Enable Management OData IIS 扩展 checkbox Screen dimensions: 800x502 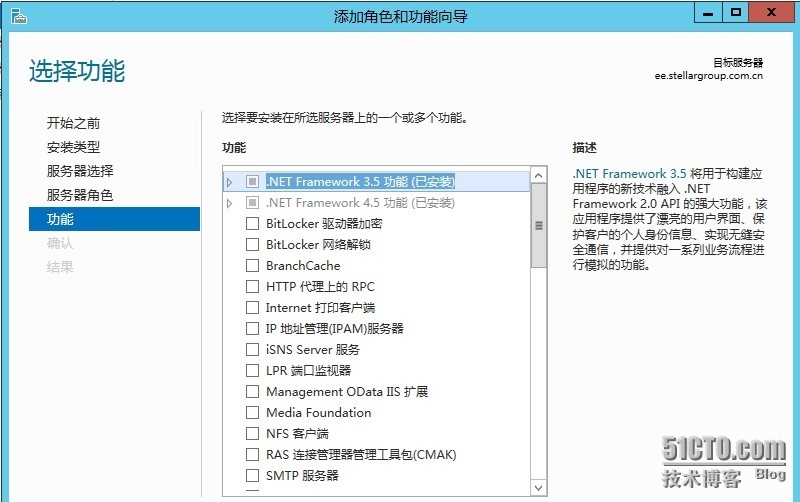pyautogui.click(x=252, y=391)
